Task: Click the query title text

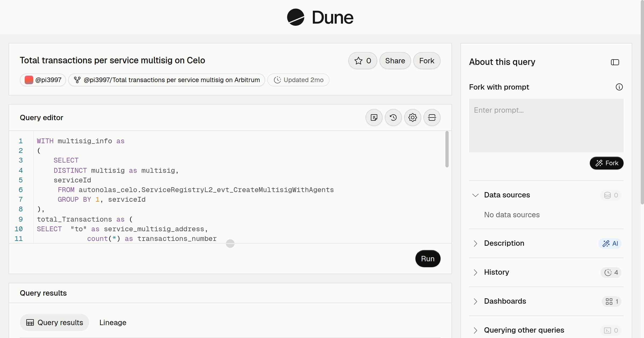Action: pos(112,60)
